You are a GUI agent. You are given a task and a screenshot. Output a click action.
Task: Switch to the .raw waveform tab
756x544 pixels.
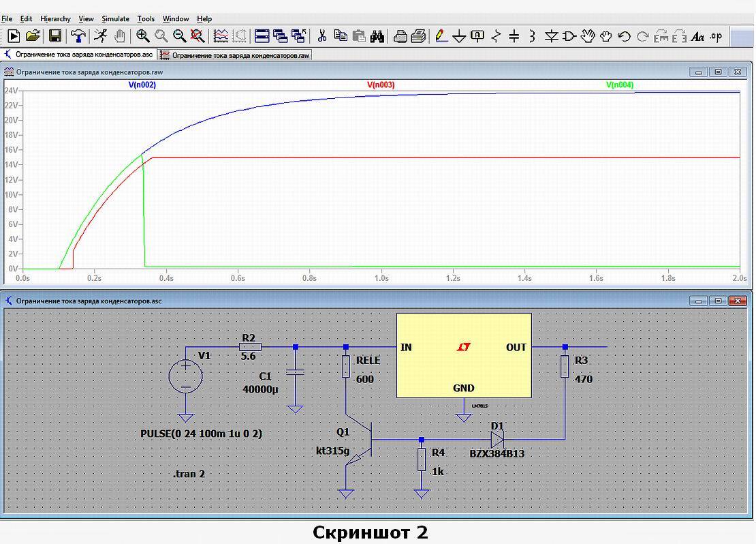pos(235,55)
